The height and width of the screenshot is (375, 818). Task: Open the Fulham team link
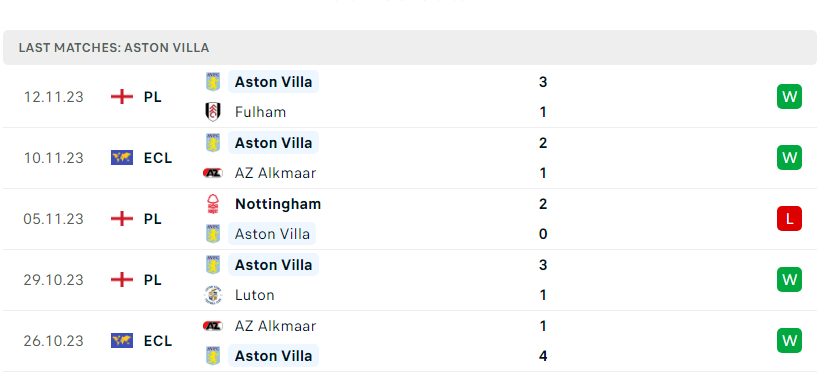pos(260,112)
